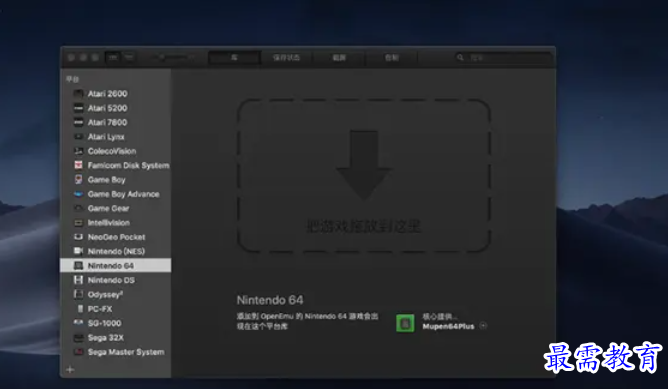668x389 pixels.
Task: Select the NeoGeo Pocket platform icon
Action: pyautogui.click(x=78, y=237)
